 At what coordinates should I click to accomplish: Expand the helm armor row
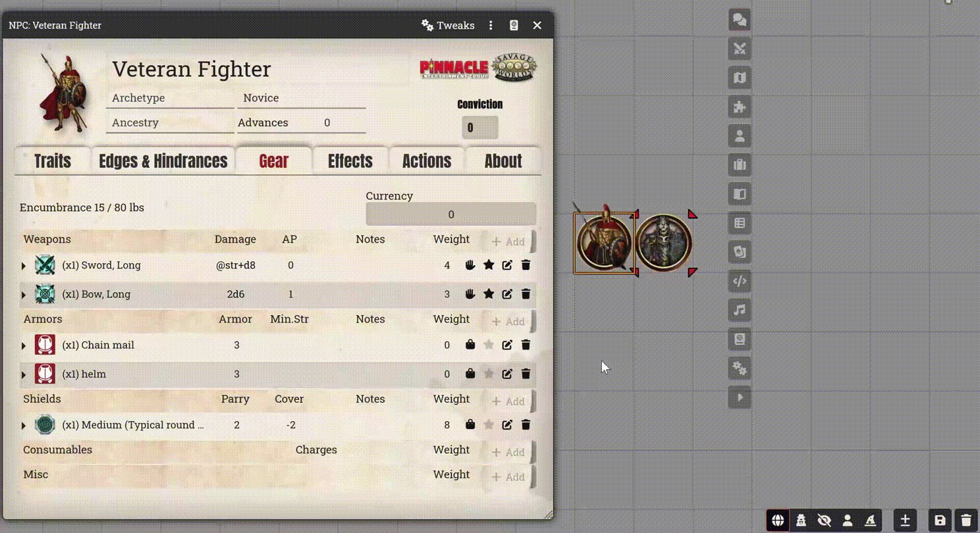click(x=24, y=374)
